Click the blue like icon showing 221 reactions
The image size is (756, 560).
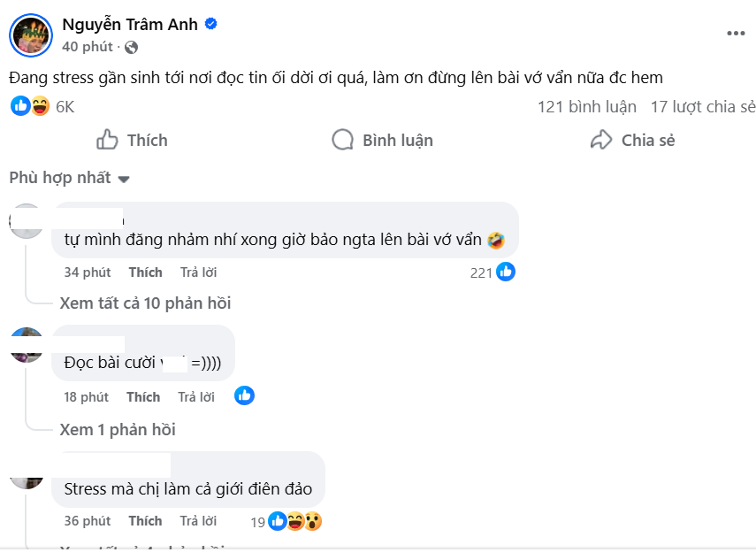pyautogui.click(x=505, y=272)
